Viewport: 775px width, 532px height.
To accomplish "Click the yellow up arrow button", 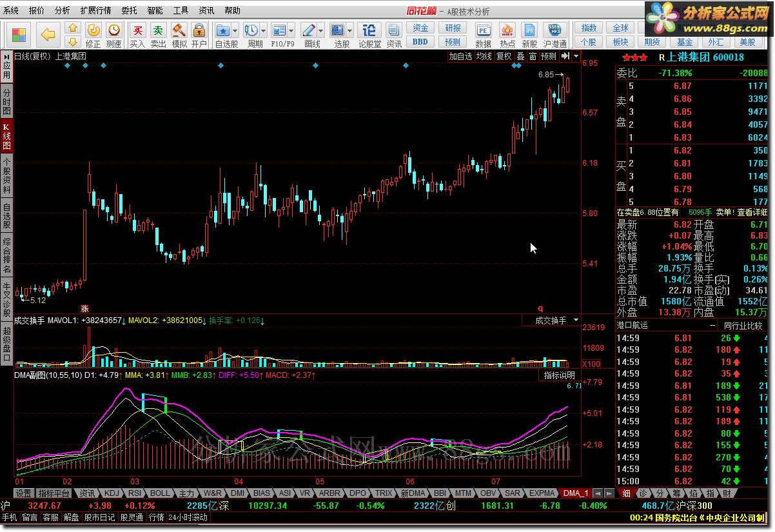I will [73, 28].
